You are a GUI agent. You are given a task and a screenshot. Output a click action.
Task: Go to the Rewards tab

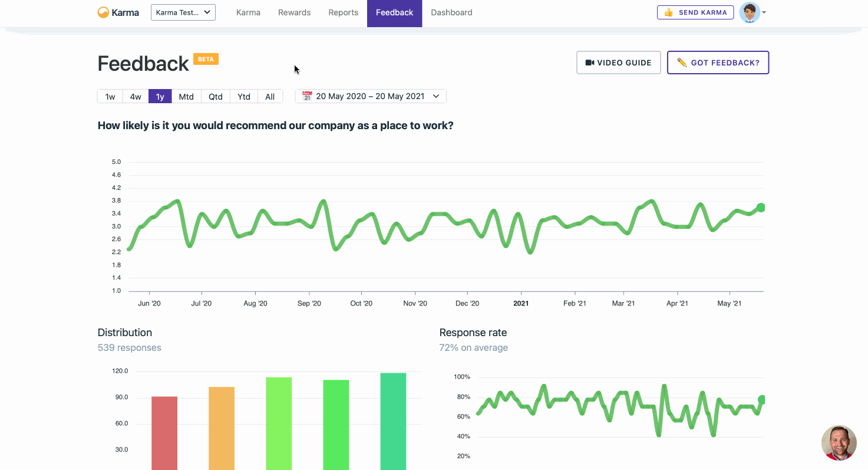295,12
